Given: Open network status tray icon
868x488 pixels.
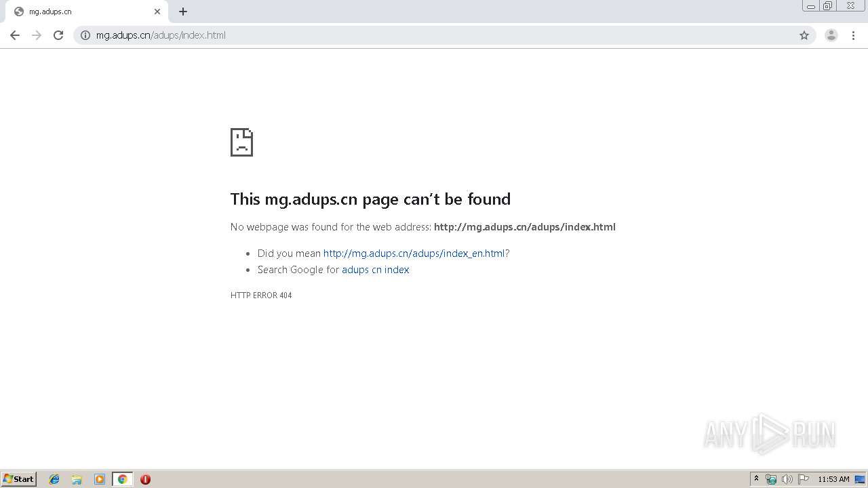Looking at the screenshot, I should coord(771,479).
